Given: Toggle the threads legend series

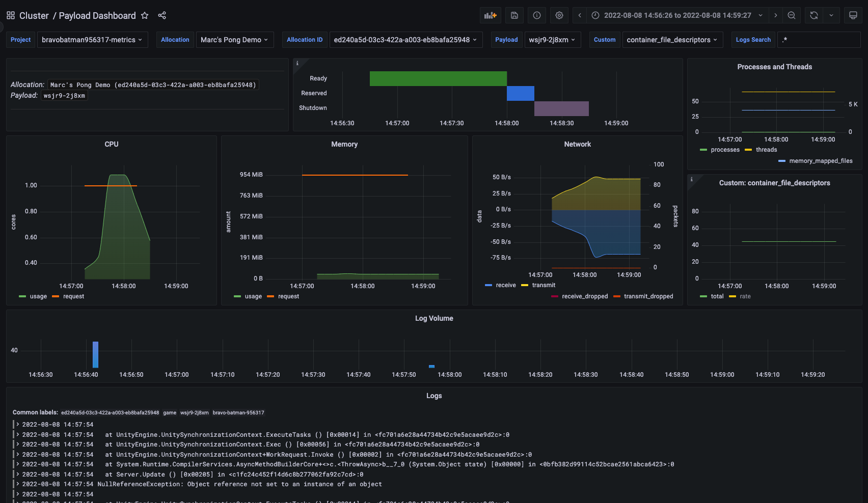Looking at the screenshot, I should [x=766, y=150].
